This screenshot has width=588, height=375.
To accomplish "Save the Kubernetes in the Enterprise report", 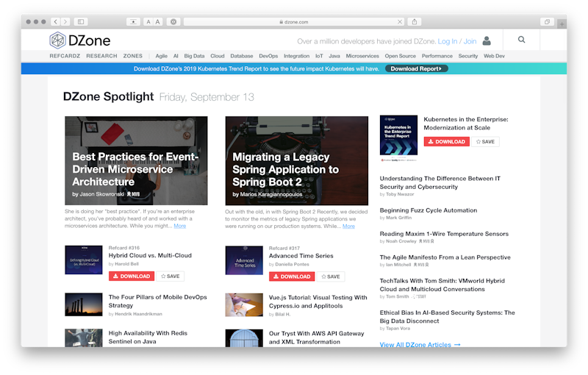I will 485,141.
